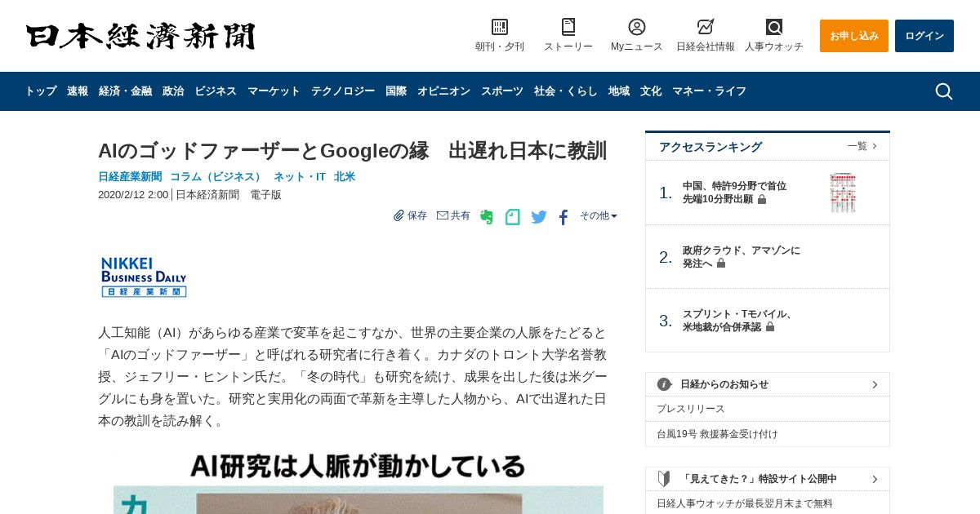Share article on Twitter
This screenshot has width=980, height=514.
pos(539,217)
